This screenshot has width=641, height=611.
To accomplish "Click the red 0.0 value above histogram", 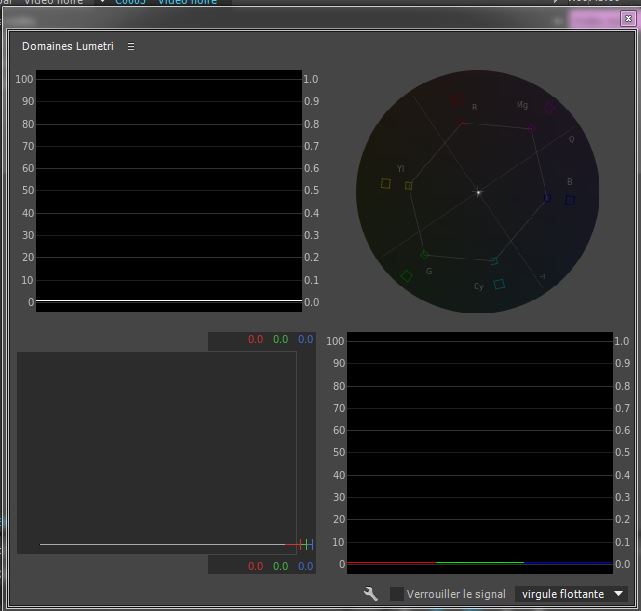I will 256,340.
